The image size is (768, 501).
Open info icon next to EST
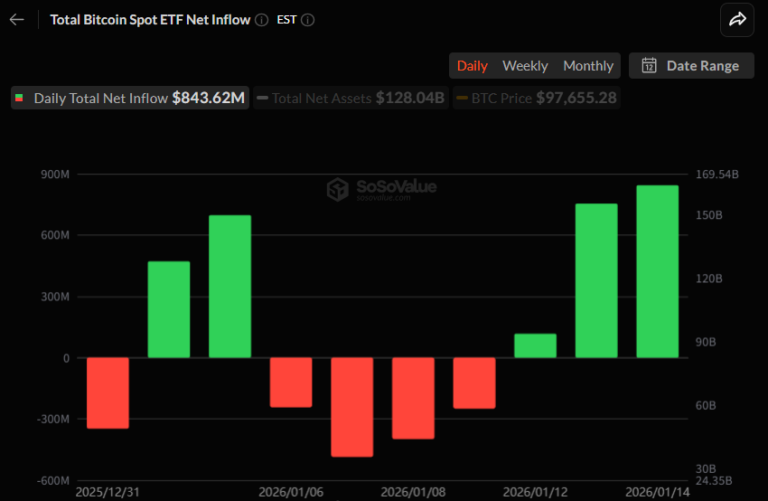308,19
